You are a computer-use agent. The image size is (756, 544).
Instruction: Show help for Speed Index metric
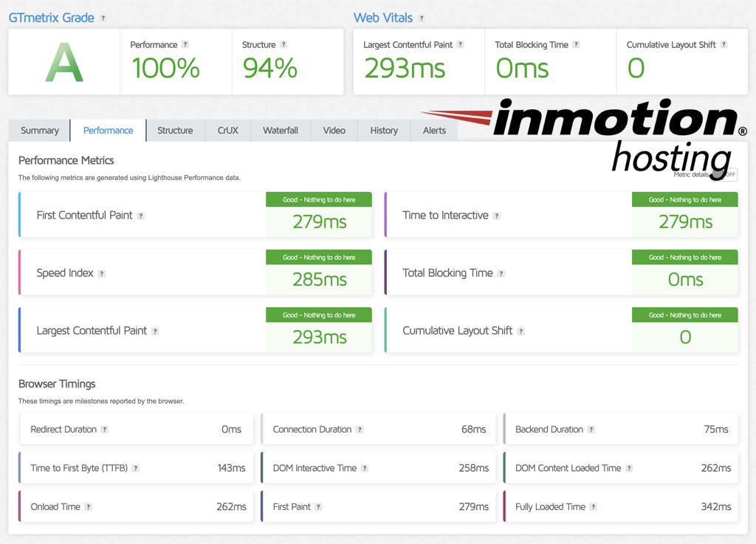(x=102, y=274)
